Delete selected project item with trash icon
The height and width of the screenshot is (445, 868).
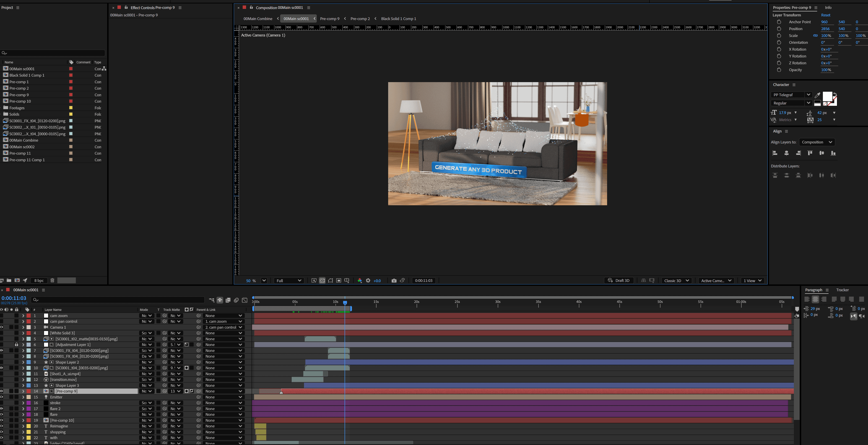tap(52, 281)
